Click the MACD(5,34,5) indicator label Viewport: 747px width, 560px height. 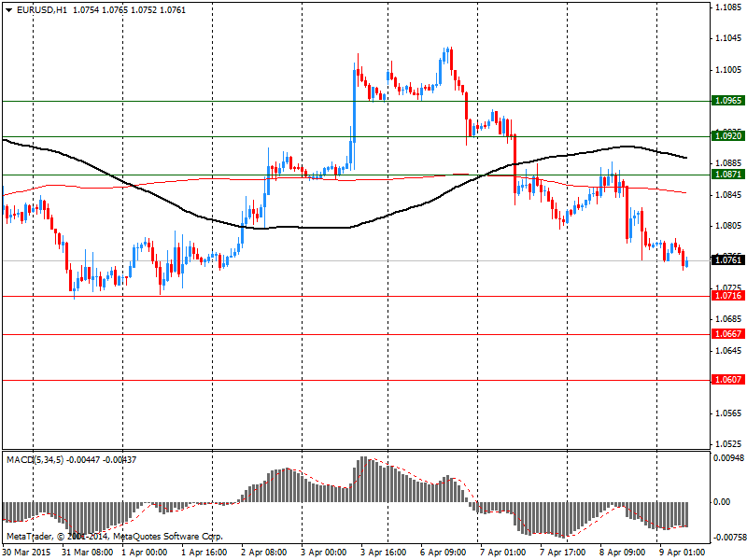[x=35, y=460]
